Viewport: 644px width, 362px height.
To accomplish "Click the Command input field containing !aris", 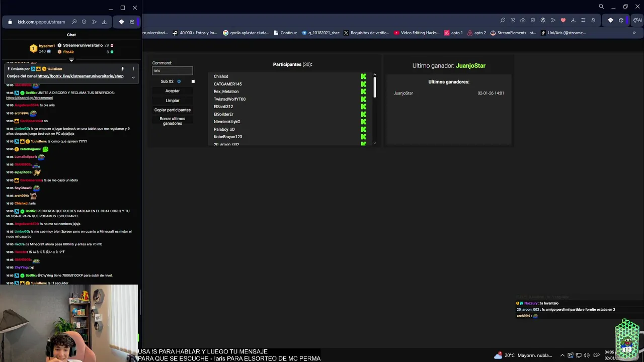I will tap(173, 70).
